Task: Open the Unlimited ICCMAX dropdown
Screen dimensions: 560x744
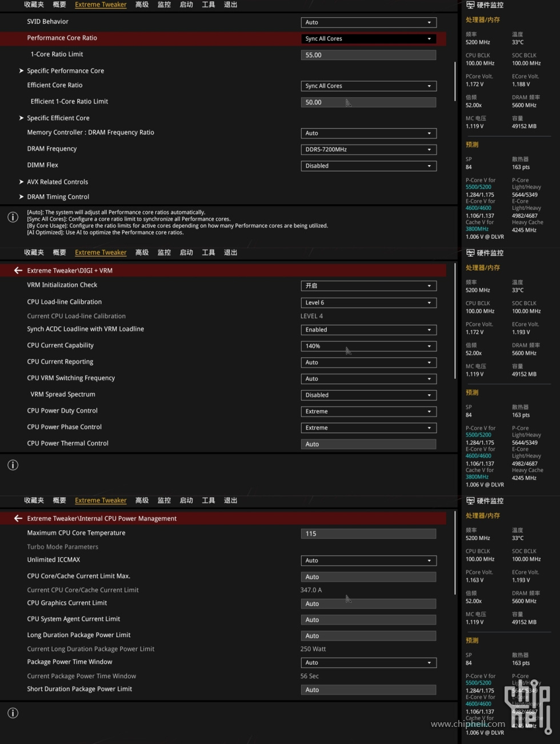Action: pos(369,561)
